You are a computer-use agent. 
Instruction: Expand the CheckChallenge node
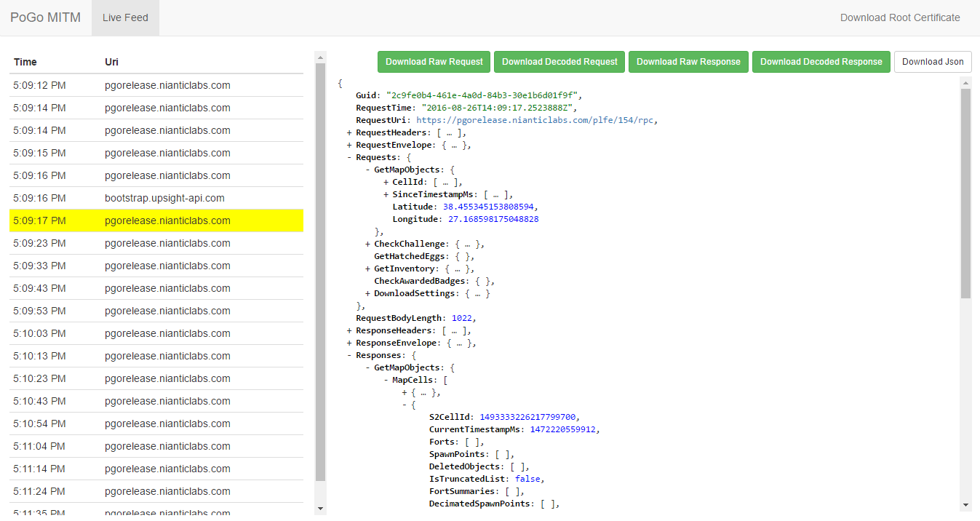tap(367, 244)
